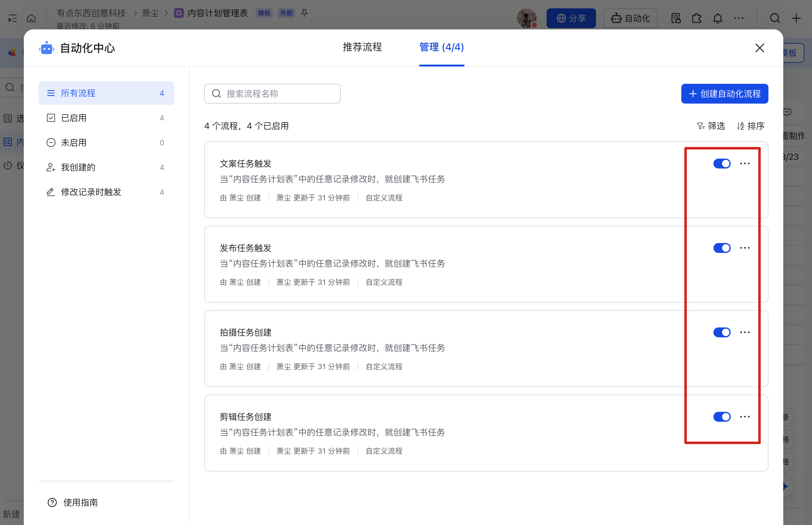The image size is (812, 525).
Task: Click the 模板 tag badge
Action: pyautogui.click(x=264, y=13)
